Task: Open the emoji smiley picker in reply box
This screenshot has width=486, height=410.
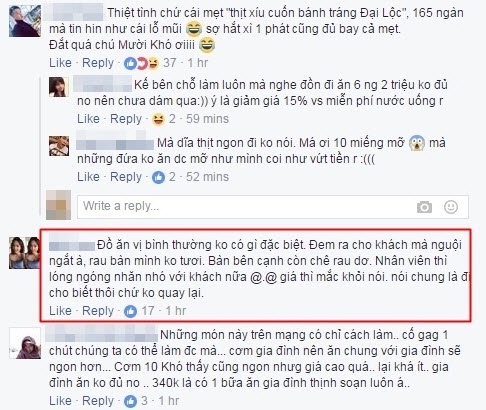Action: 451,207
